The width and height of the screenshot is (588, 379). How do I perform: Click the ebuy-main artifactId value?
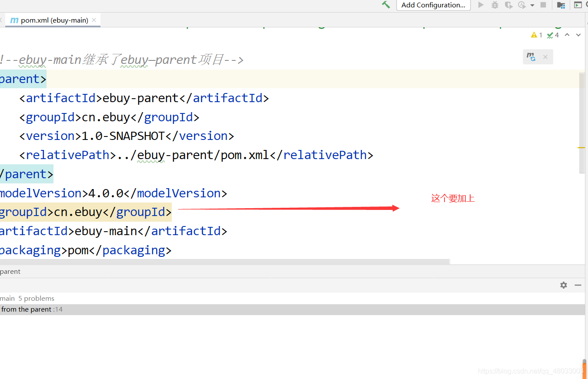click(106, 231)
